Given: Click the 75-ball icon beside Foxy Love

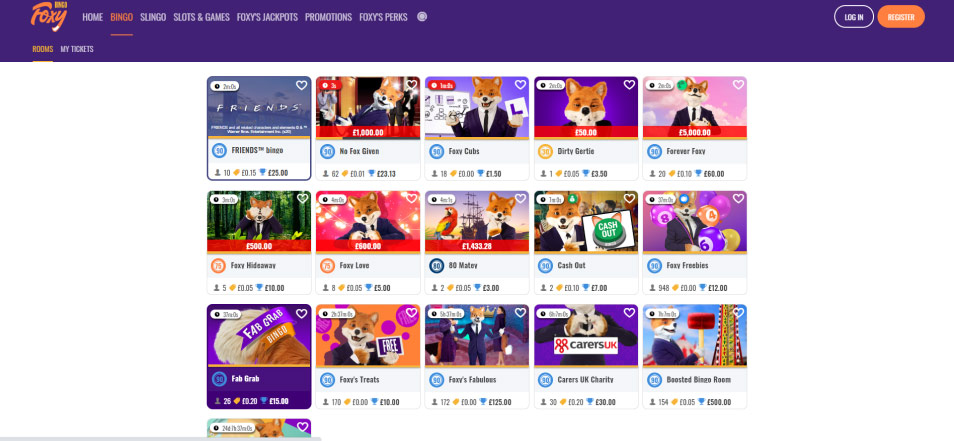Looking at the screenshot, I should (x=328, y=265).
